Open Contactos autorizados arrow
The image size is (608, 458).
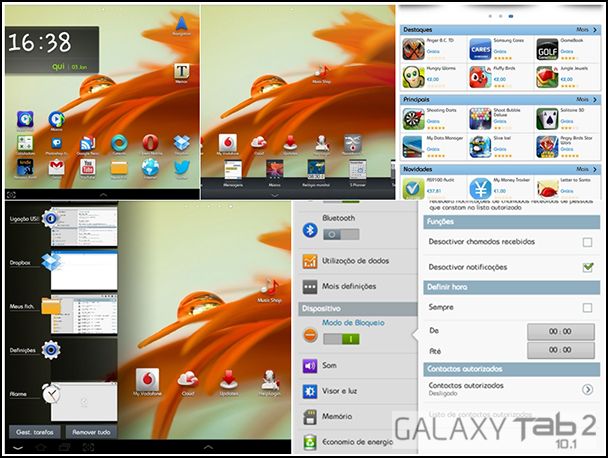(587, 389)
